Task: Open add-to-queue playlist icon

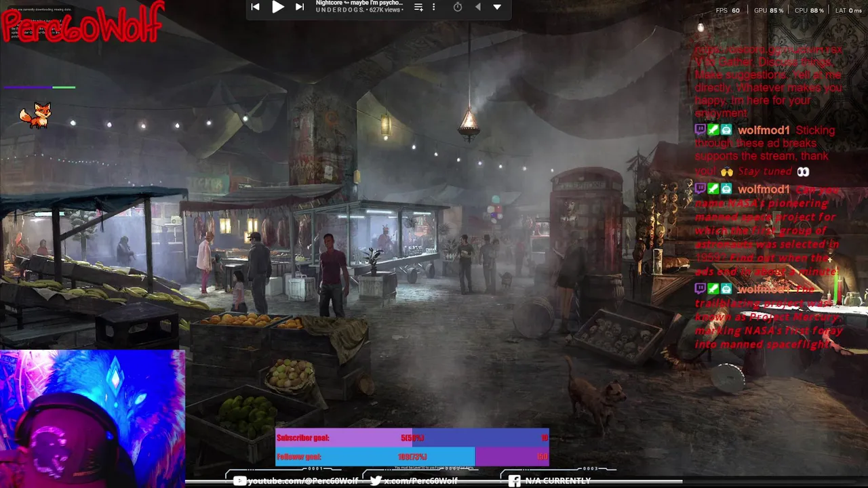Action: click(418, 7)
